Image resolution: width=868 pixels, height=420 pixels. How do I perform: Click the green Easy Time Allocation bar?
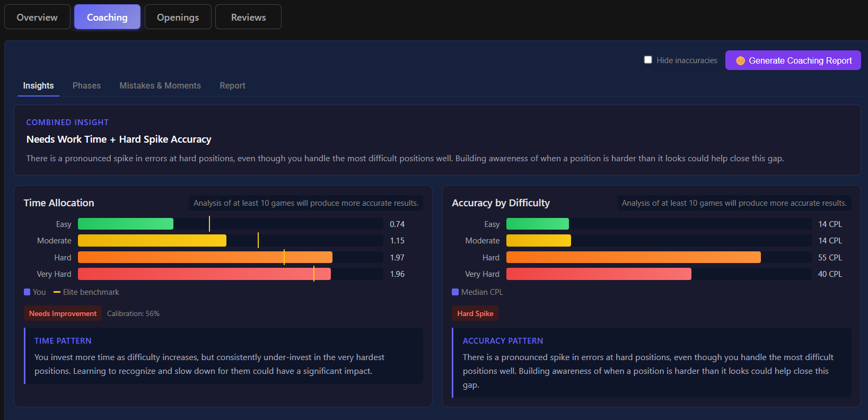126,224
